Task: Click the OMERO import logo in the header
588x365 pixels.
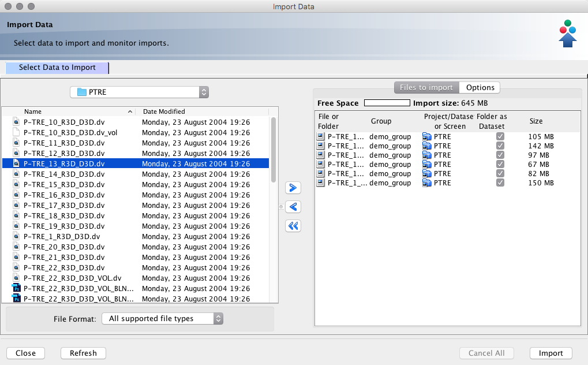Action: click(568, 34)
